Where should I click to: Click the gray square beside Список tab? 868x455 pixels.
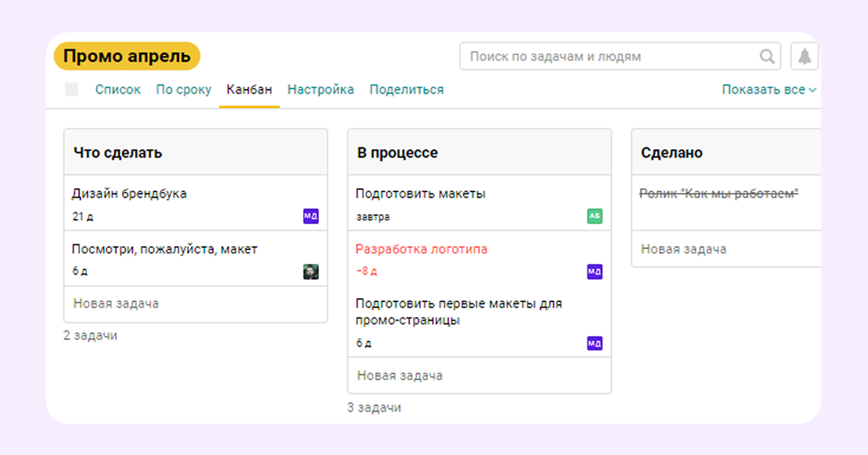pyautogui.click(x=71, y=88)
